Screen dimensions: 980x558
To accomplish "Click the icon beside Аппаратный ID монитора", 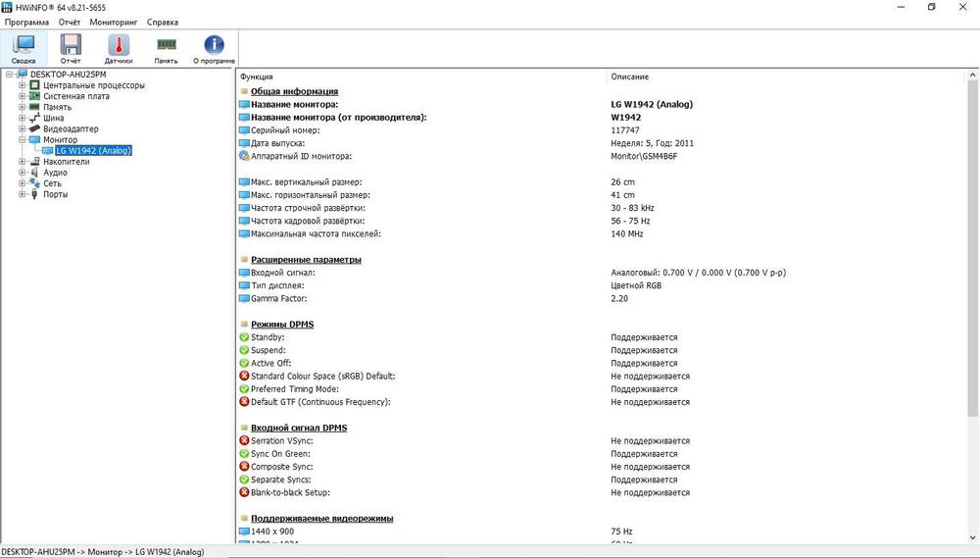I will (x=244, y=156).
